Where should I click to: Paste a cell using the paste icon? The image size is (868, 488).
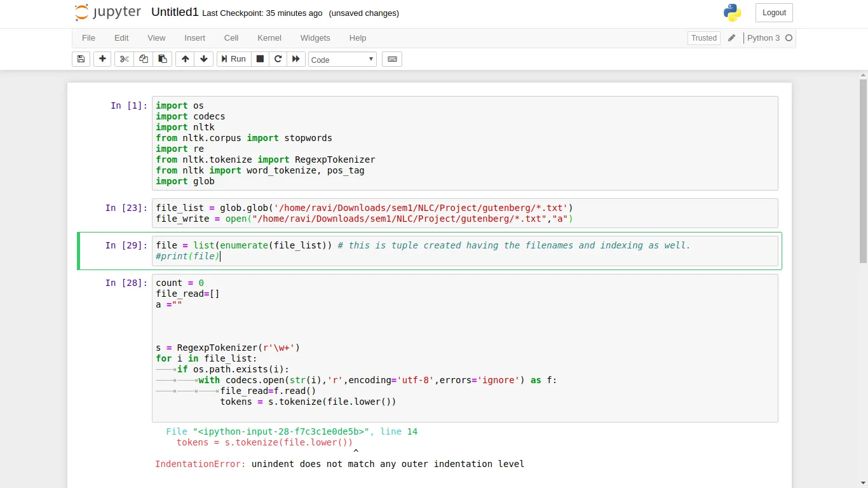click(162, 59)
